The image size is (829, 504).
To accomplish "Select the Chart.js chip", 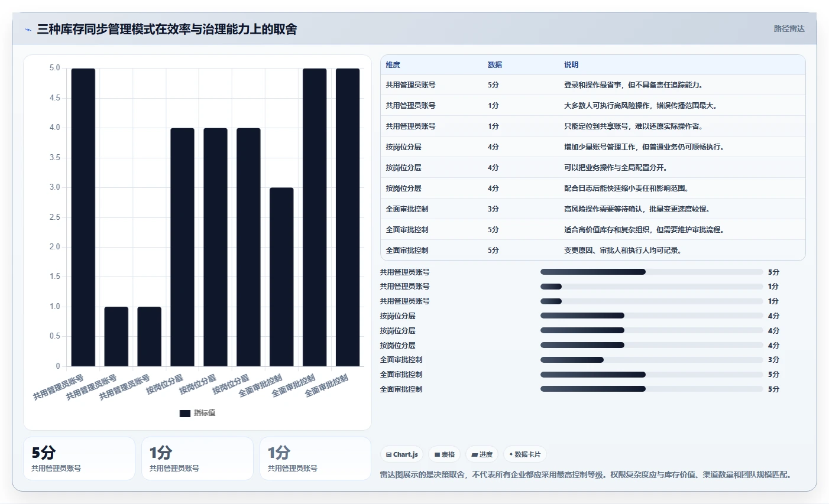I will click(x=402, y=454).
